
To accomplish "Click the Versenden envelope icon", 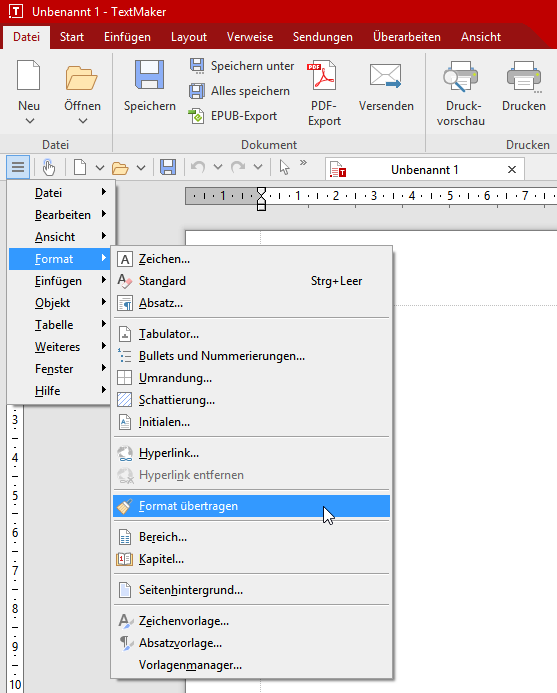I will (x=385, y=76).
